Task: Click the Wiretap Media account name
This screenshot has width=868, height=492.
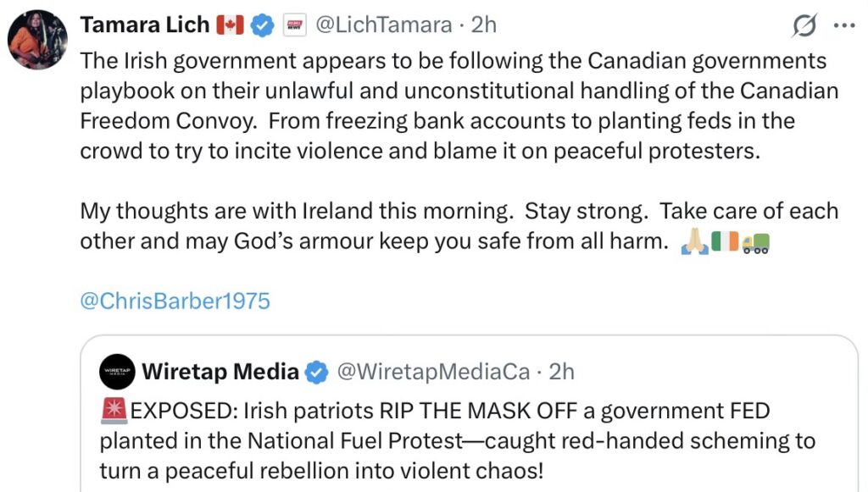Action: (220, 372)
